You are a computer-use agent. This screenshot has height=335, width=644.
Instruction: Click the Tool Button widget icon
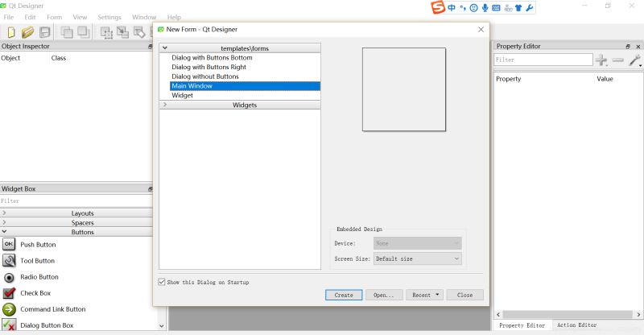tap(9, 261)
